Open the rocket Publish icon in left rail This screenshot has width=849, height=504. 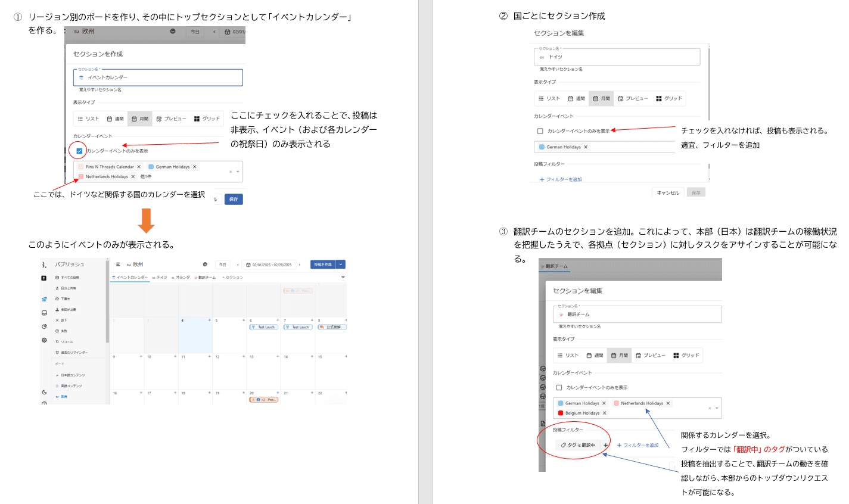(44, 299)
